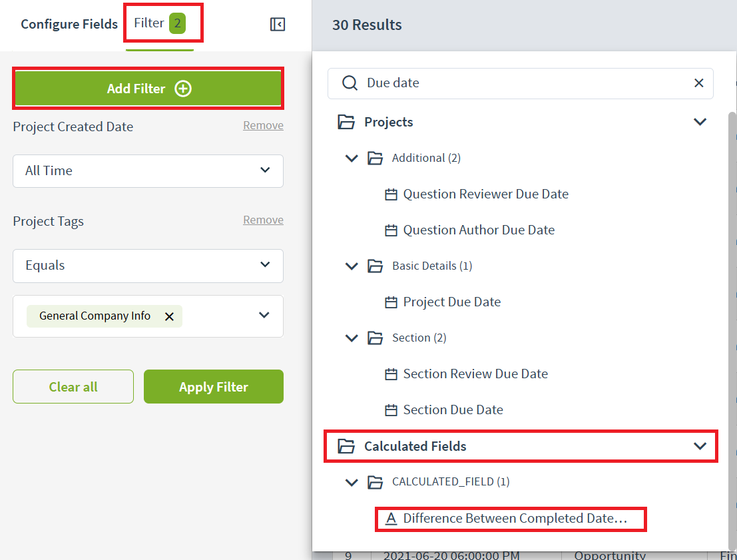Viewport: 737px width, 560px height.
Task: Open the Filter tab
Action: (x=159, y=24)
